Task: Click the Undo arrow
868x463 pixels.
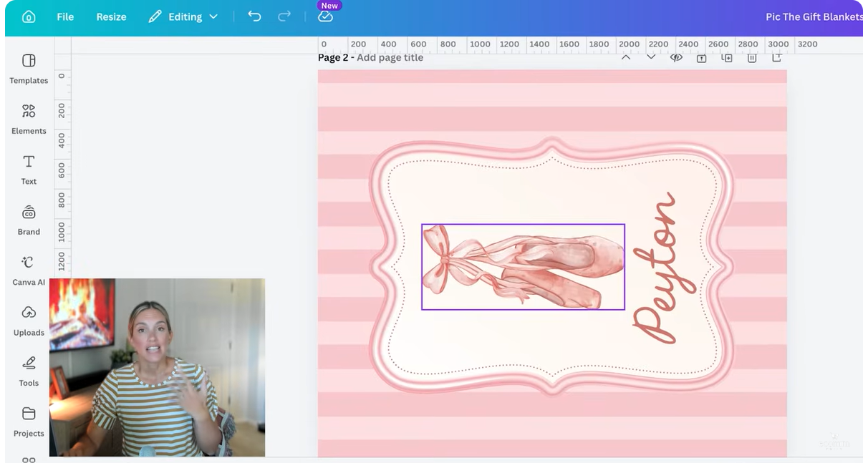Action: (254, 16)
